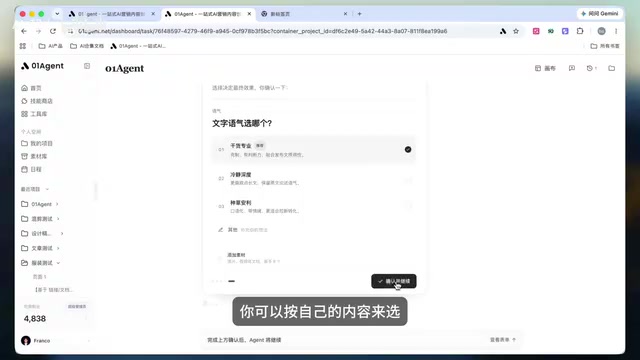Click the Franco user profile
The image size is (640, 360).
[37, 340]
